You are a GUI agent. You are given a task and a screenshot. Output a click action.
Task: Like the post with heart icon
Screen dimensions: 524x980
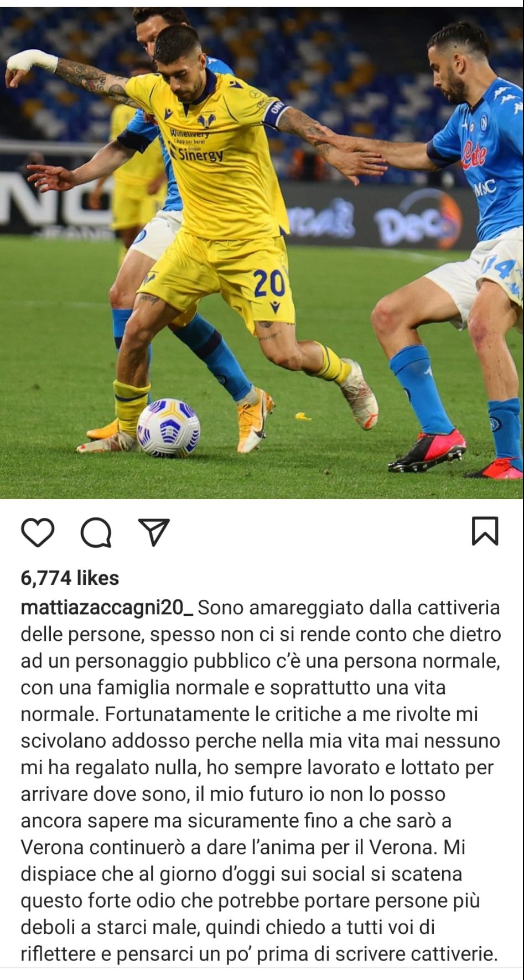tap(38, 532)
